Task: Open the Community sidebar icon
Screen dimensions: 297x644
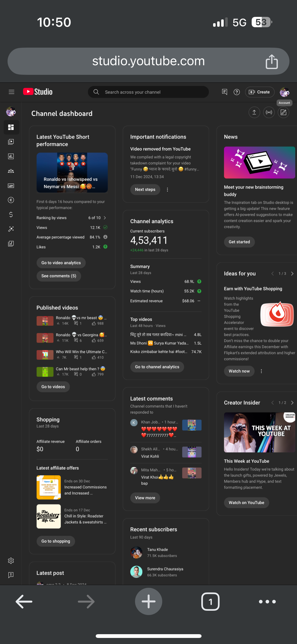Action: (11, 171)
